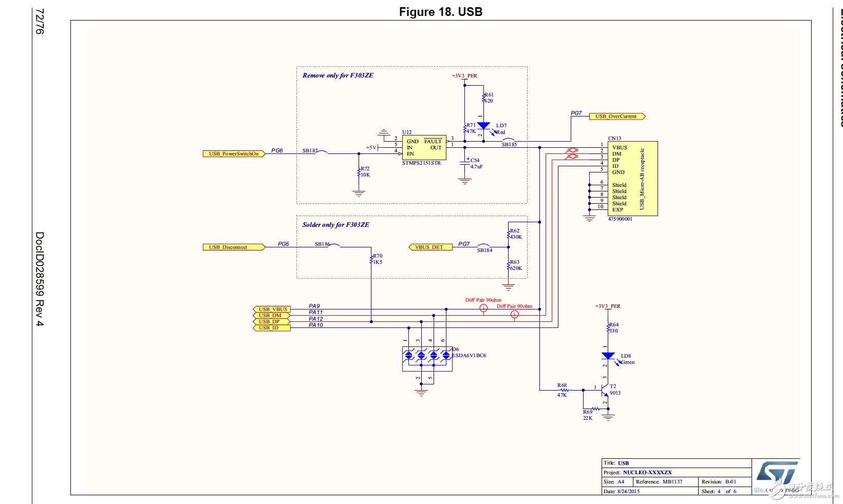Click the SB185 solder bridge

(509, 142)
